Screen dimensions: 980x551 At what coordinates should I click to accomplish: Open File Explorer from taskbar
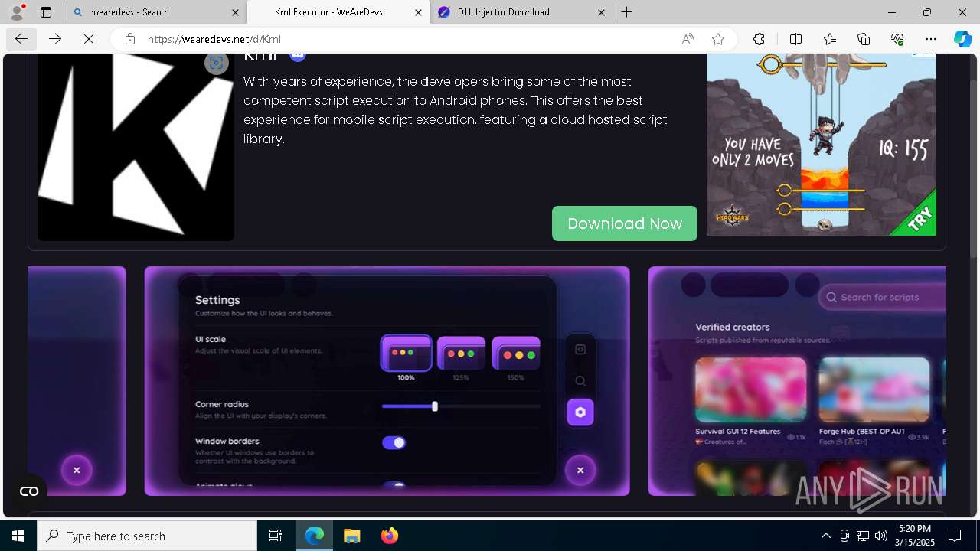352,536
